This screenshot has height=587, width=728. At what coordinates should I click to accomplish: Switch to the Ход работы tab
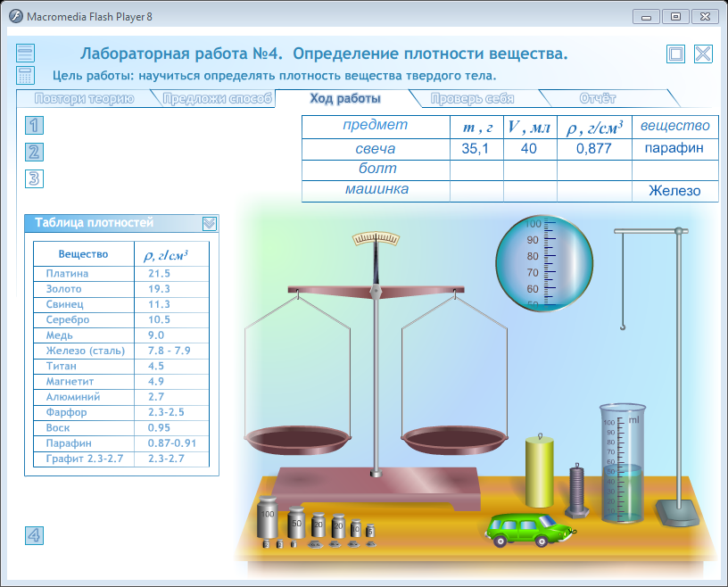[x=345, y=98]
